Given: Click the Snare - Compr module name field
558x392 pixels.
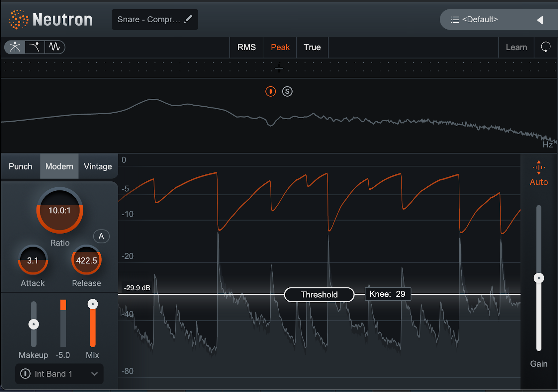Looking at the screenshot, I should 155,20.
